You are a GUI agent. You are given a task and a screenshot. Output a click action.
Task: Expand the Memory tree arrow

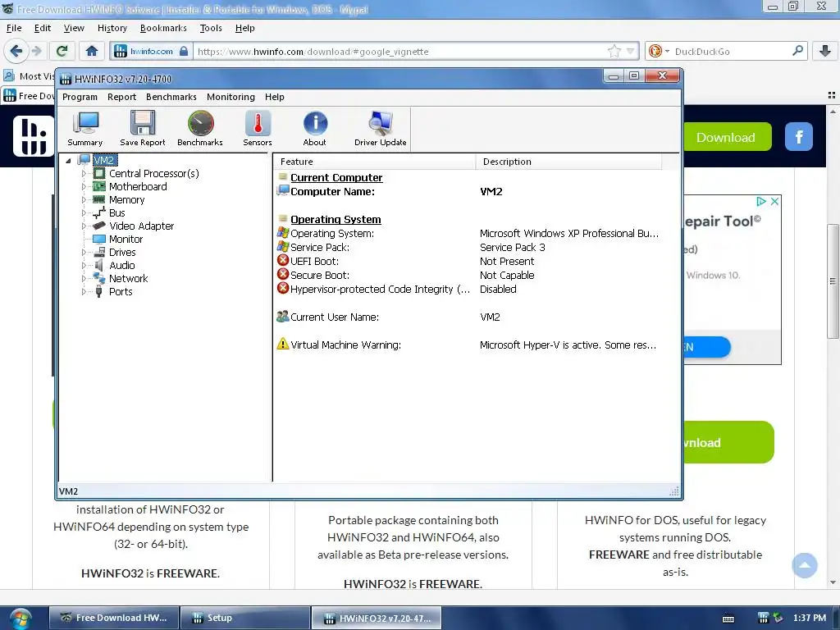[84, 200]
